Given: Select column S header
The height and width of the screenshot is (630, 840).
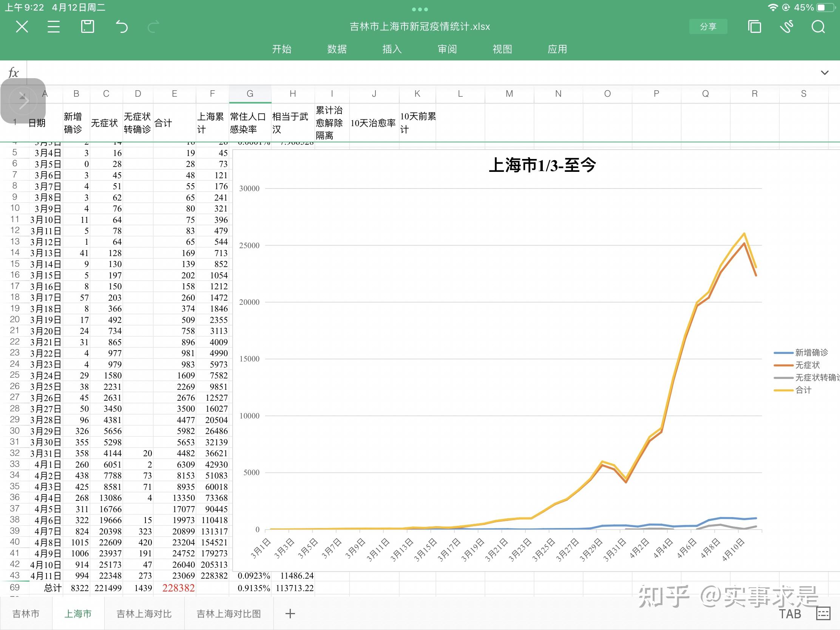Looking at the screenshot, I should click(x=803, y=94).
